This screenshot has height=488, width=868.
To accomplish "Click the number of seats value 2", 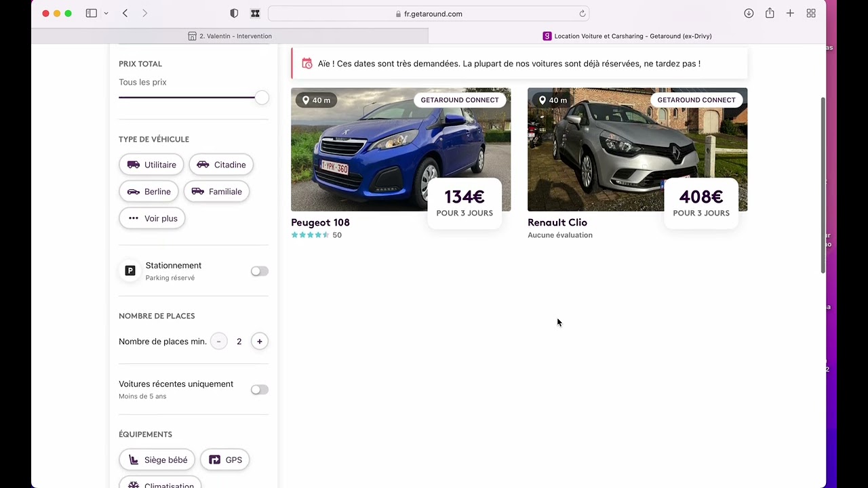I will pyautogui.click(x=239, y=342).
